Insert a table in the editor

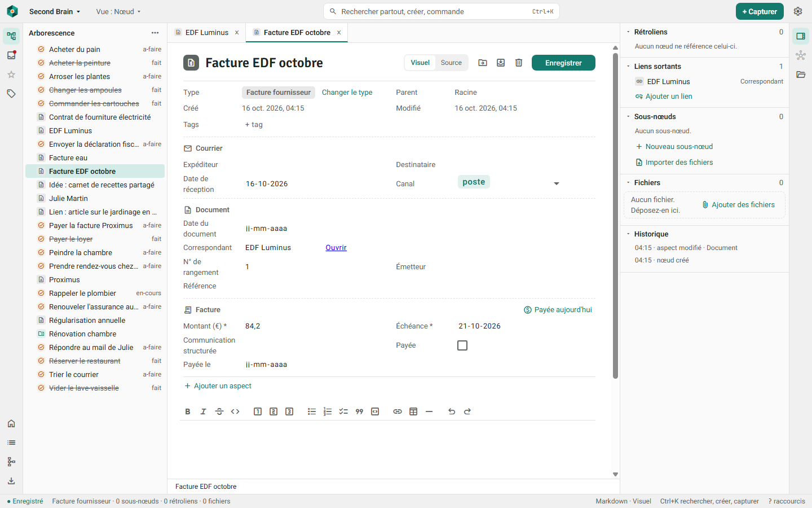(413, 411)
